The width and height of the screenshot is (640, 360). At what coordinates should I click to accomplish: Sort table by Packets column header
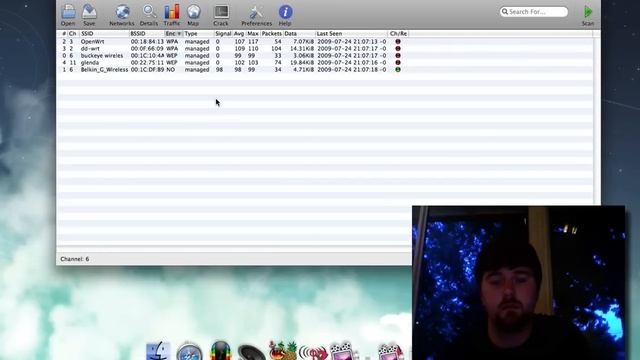pyautogui.click(x=272, y=33)
